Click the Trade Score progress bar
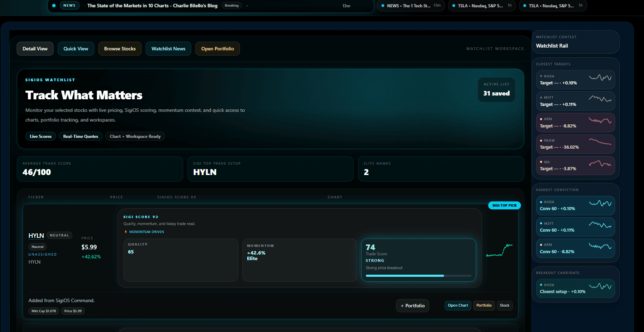The width and height of the screenshot is (644, 332). (419, 276)
